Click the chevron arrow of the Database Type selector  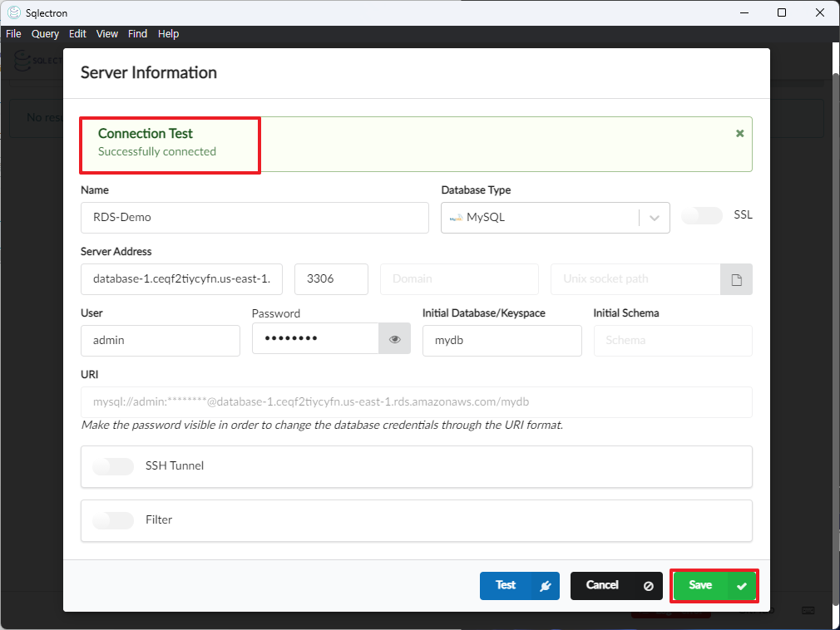(x=654, y=218)
